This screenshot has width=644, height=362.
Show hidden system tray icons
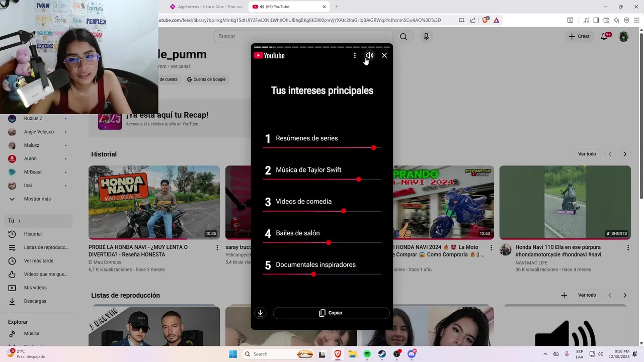pos(545,354)
